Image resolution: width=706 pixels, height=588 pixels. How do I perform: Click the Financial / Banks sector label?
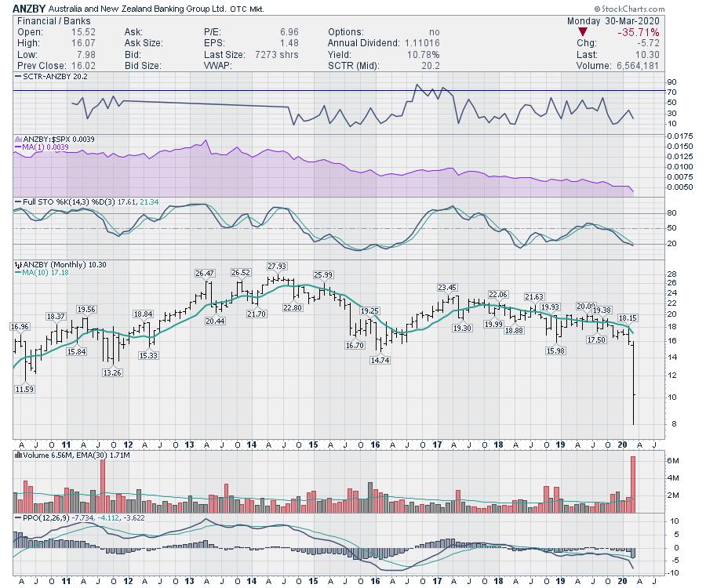53,20
